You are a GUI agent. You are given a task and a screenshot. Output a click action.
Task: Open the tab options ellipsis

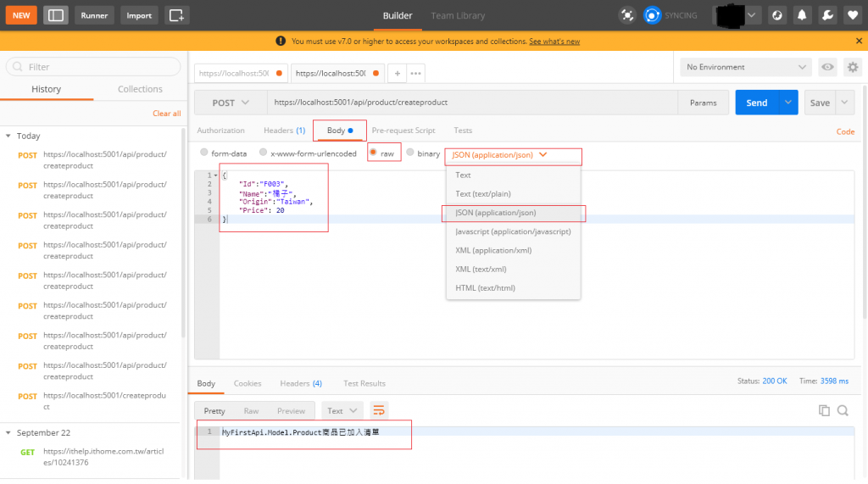(415, 73)
